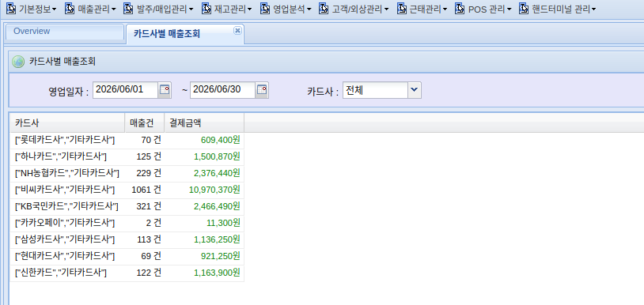Screen dimensions: 644x305
Task: Click the icon beside 영업분석 menu
Action: point(265,9)
